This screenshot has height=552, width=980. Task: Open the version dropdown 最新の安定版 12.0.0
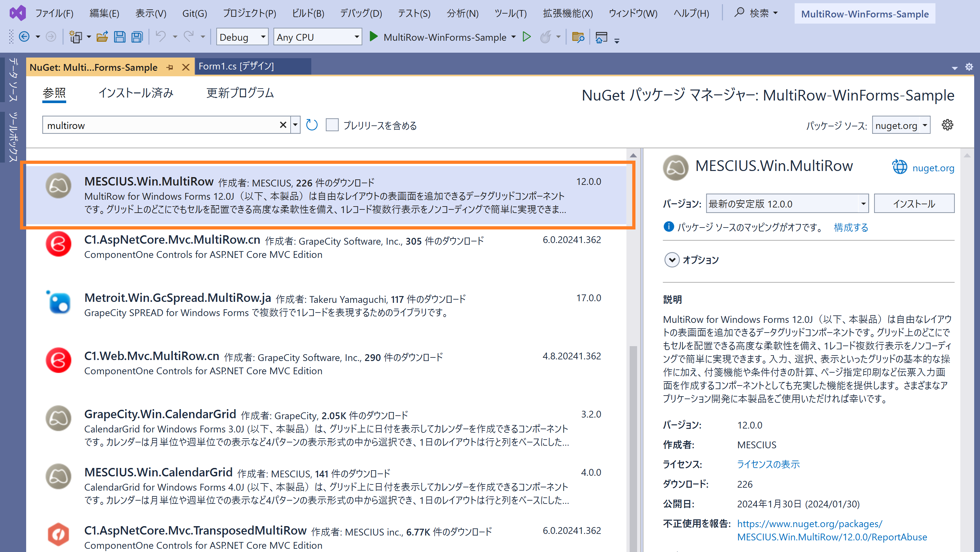pyautogui.click(x=787, y=204)
